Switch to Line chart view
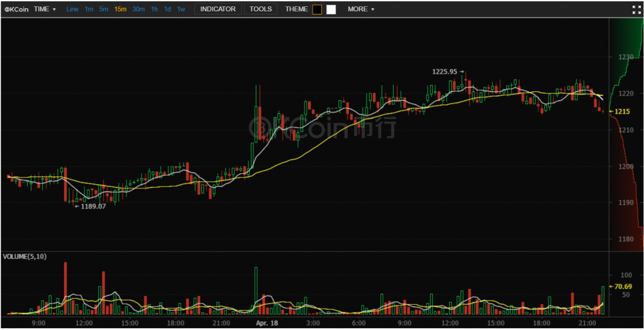This screenshot has height=330, width=644. pyautogui.click(x=72, y=9)
